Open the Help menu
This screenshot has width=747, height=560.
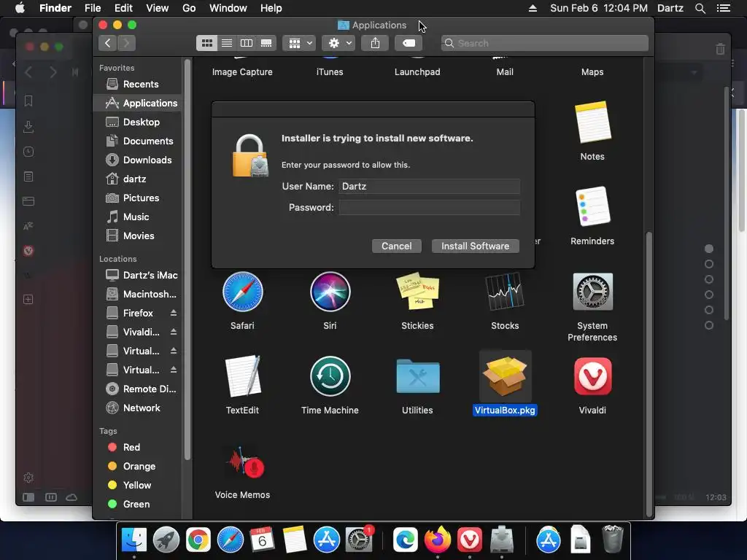pos(271,8)
